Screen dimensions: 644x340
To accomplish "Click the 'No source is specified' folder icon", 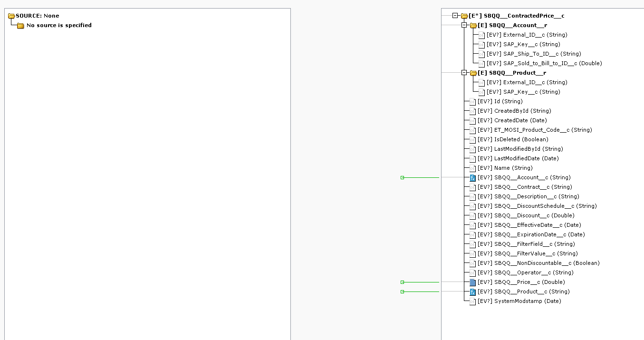I will click(x=20, y=26).
